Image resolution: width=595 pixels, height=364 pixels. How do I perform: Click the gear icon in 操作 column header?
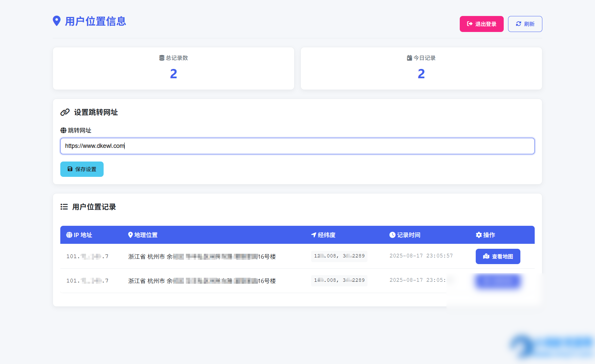pos(479,235)
